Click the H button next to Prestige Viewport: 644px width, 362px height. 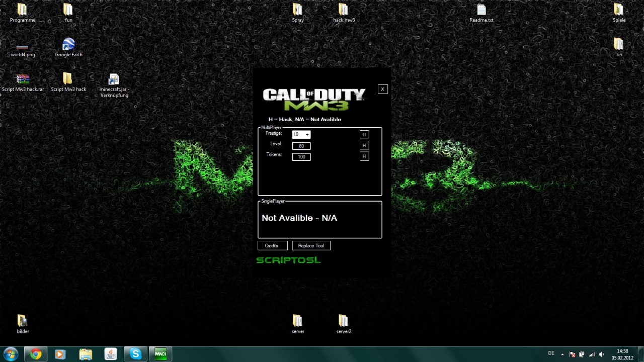364,134
